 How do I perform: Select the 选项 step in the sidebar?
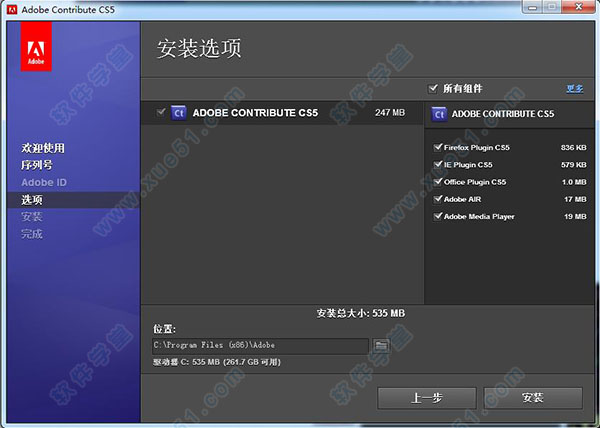click(x=32, y=200)
